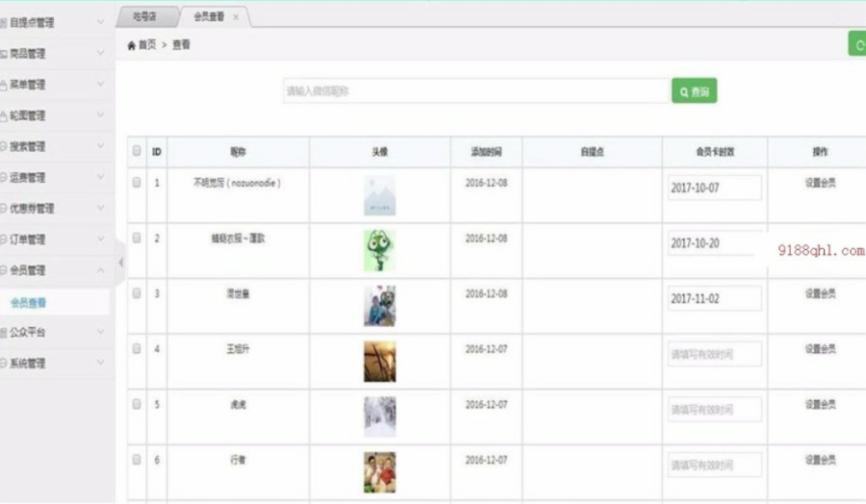Screen dimensions: 866x504
Task: Expand the 商品管理 chevron
Action: pyautogui.click(x=100, y=53)
